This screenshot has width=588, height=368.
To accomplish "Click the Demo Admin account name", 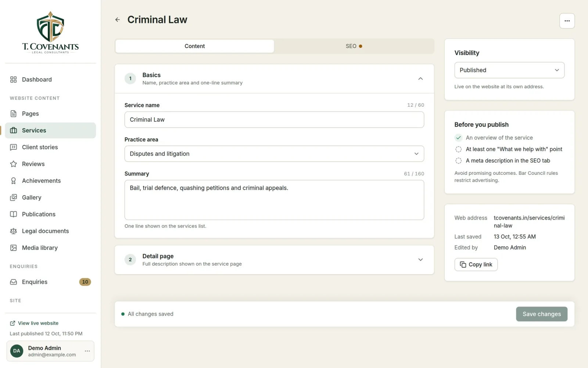I will click(x=44, y=348).
